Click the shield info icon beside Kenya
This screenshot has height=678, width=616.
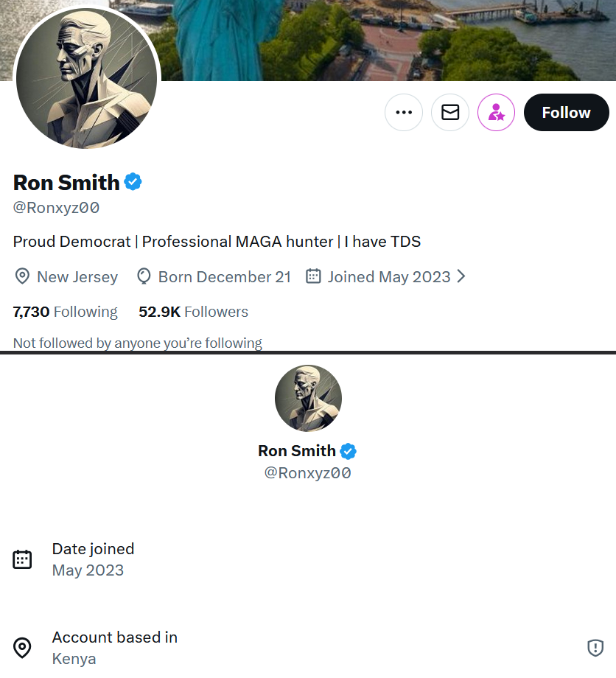[x=595, y=648]
